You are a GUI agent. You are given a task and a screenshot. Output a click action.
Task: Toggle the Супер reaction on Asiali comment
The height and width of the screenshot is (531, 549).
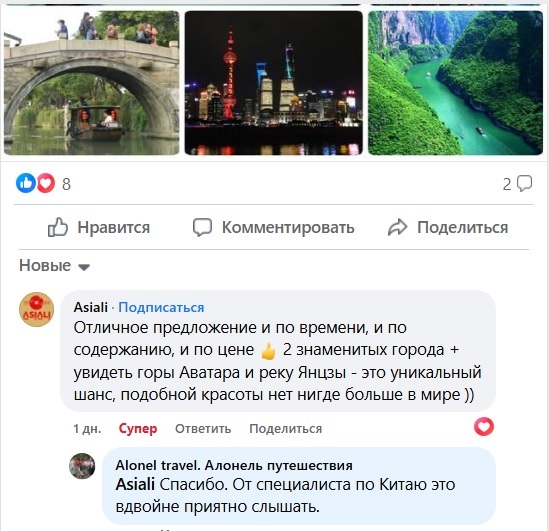(138, 428)
